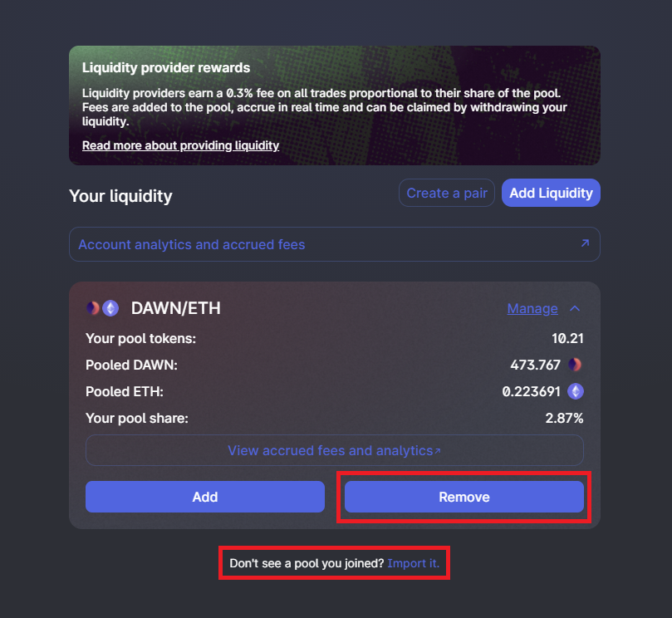Collapse the DAWN/ETH position with the chevron

point(575,308)
